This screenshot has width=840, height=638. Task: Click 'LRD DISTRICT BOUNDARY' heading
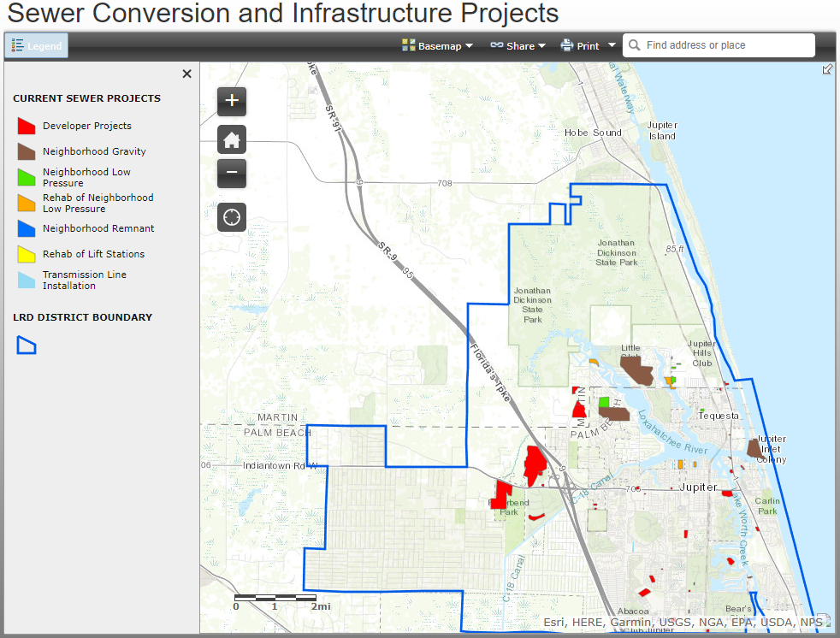[82, 317]
